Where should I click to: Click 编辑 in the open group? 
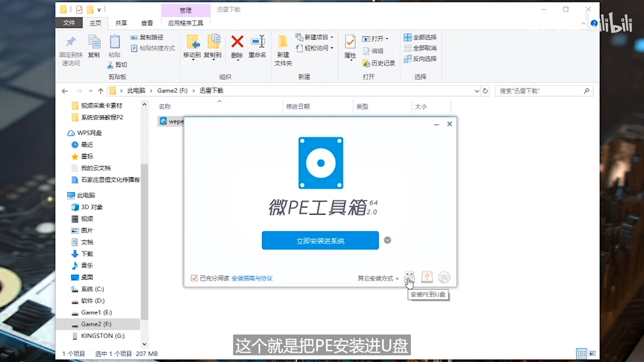(x=373, y=51)
